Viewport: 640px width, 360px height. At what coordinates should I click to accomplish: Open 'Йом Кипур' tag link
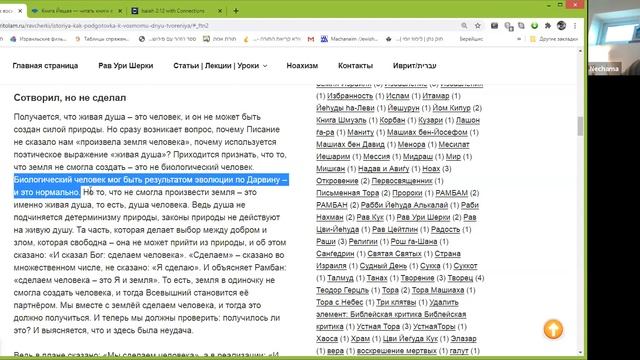451,108
